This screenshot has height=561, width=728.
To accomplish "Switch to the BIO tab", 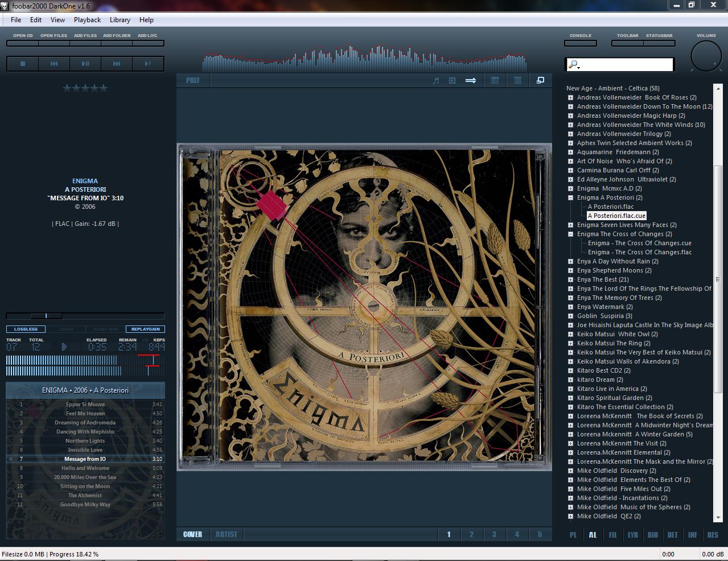I will [653, 535].
